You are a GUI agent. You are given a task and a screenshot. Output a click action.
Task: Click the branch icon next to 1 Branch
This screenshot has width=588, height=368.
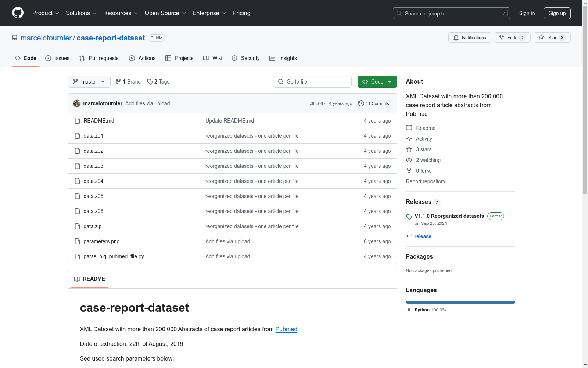(x=118, y=82)
